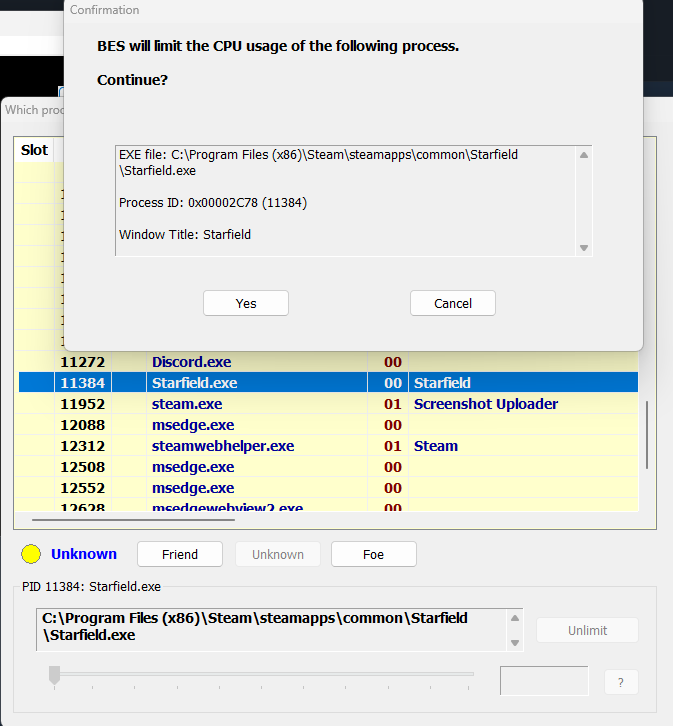Select msedge.exe row with PID 12508
The image size is (673, 726).
(x=328, y=467)
